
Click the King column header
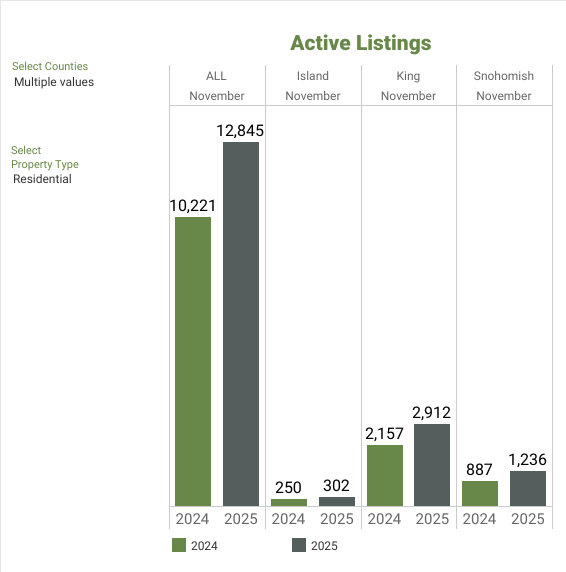(408, 76)
